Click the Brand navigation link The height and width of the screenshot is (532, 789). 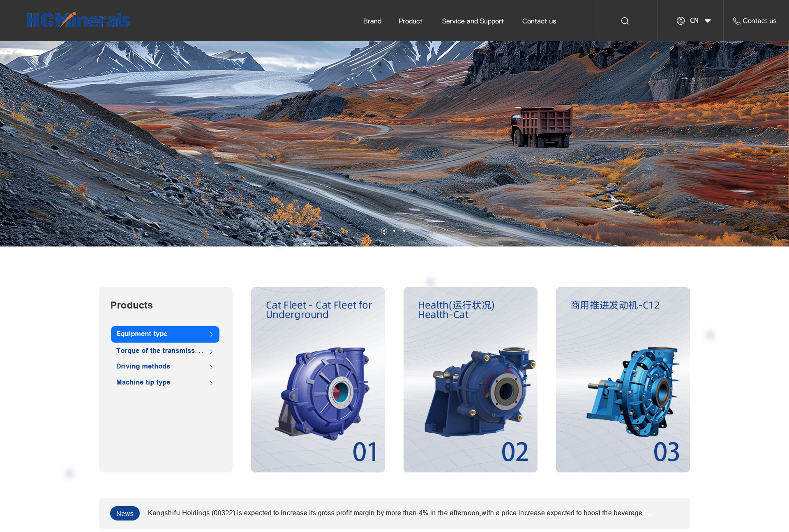pyautogui.click(x=372, y=21)
